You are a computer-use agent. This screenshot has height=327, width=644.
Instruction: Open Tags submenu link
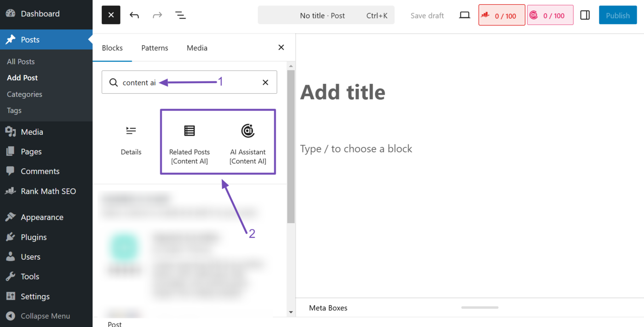tap(14, 110)
